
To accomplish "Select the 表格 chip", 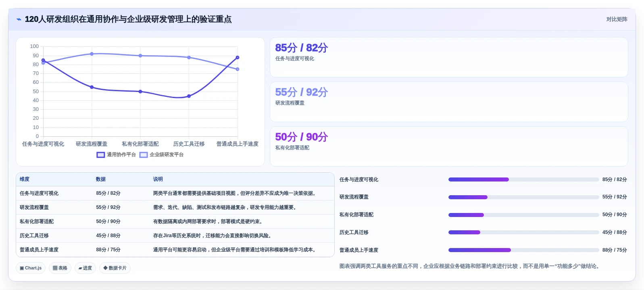I will [60, 268].
